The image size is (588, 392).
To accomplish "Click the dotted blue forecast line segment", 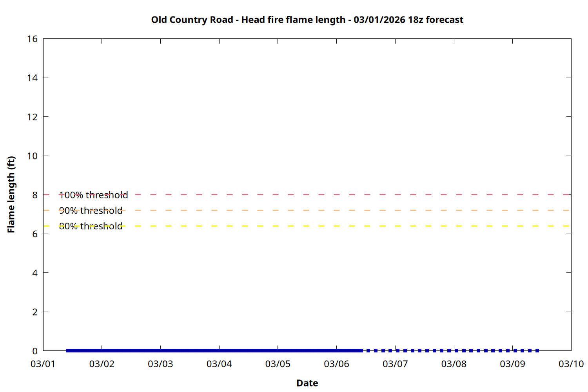I will [x=449, y=350].
